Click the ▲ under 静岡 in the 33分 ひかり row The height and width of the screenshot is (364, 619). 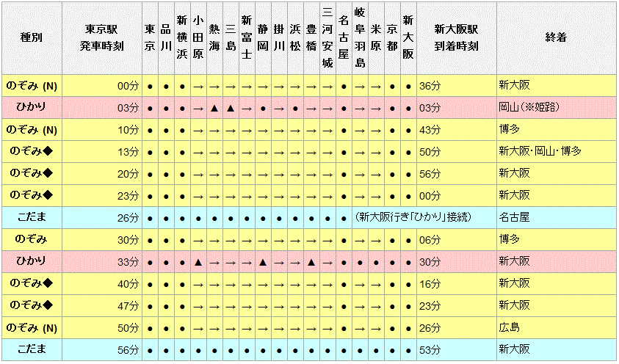point(263,262)
